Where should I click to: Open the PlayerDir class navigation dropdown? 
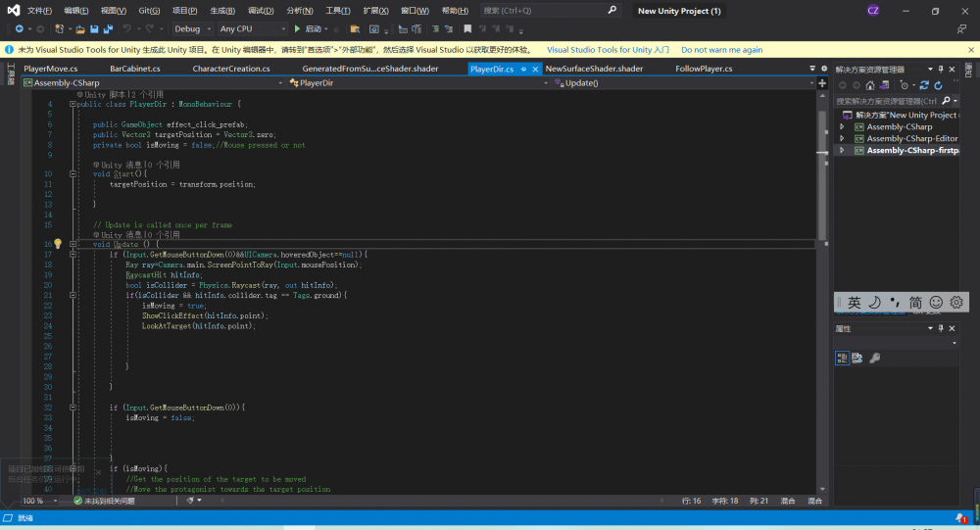click(418, 83)
